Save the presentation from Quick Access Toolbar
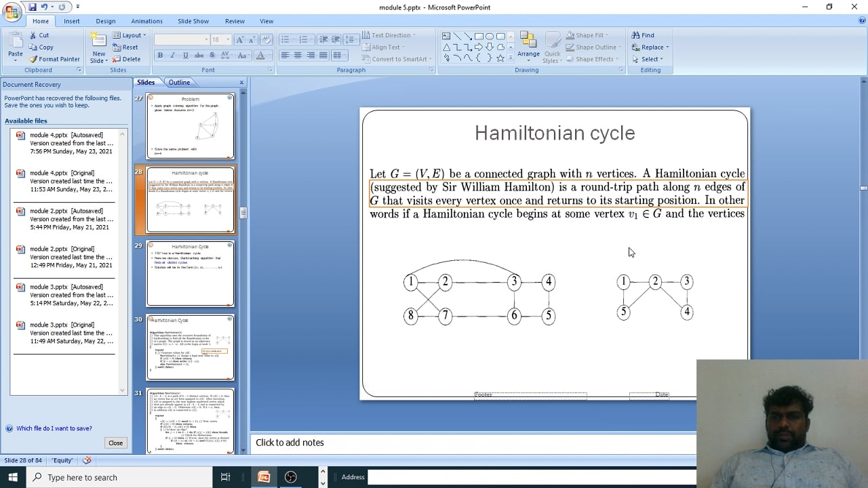Image resolution: width=868 pixels, height=488 pixels. click(x=33, y=7)
